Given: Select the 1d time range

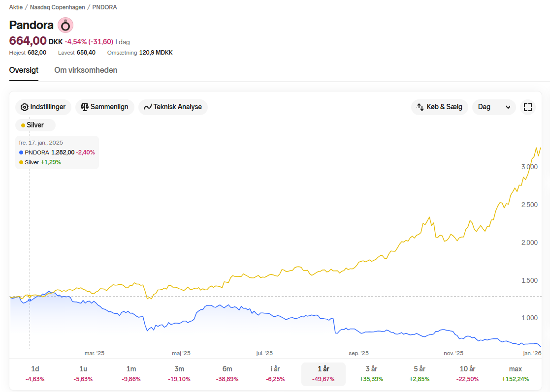Looking at the screenshot, I should [35, 373].
